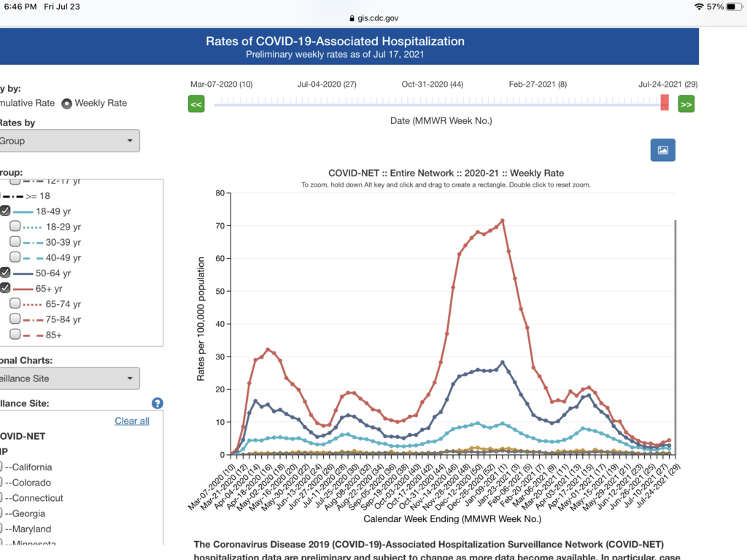The width and height of the screenshot is (747, 560).
Task: Select the Weekly Rate radio button
Action: (66, 104)
